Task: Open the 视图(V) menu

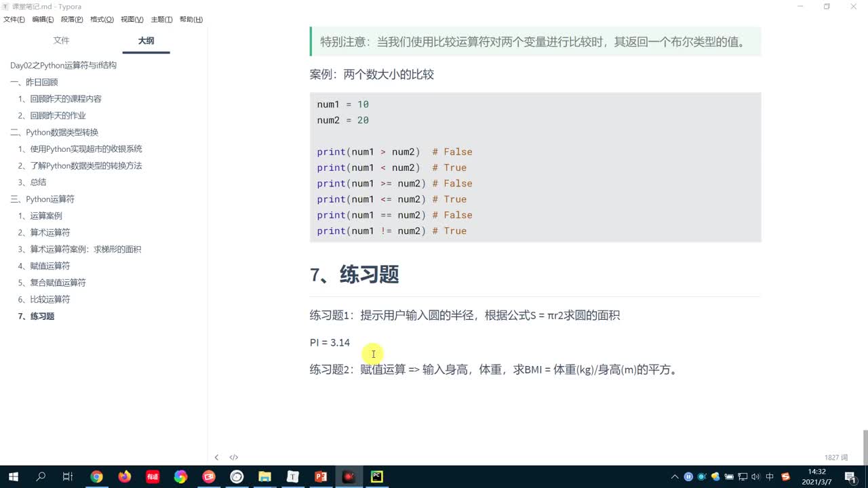Action: click(x=132, y=20)
